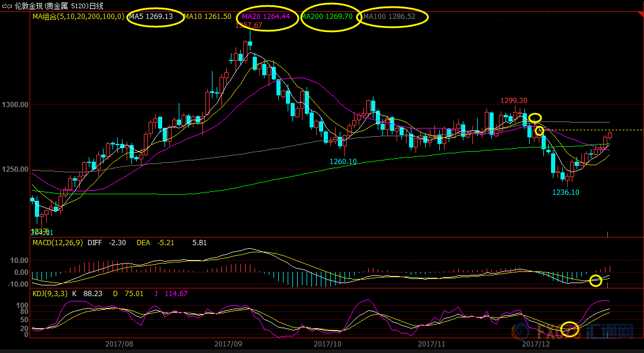Select the 2017/12 date axis label

pos(536,343)
